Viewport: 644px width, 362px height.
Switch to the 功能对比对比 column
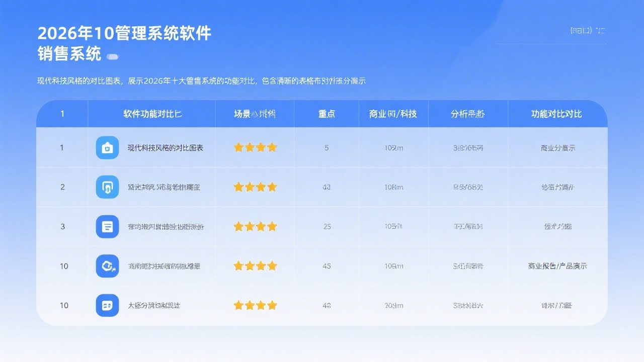(557, 114)
